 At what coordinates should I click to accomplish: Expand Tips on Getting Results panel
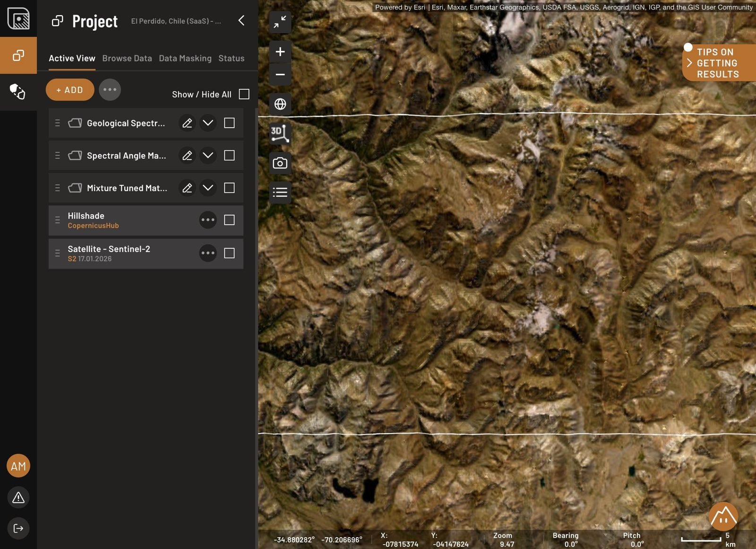coord(719,63)
